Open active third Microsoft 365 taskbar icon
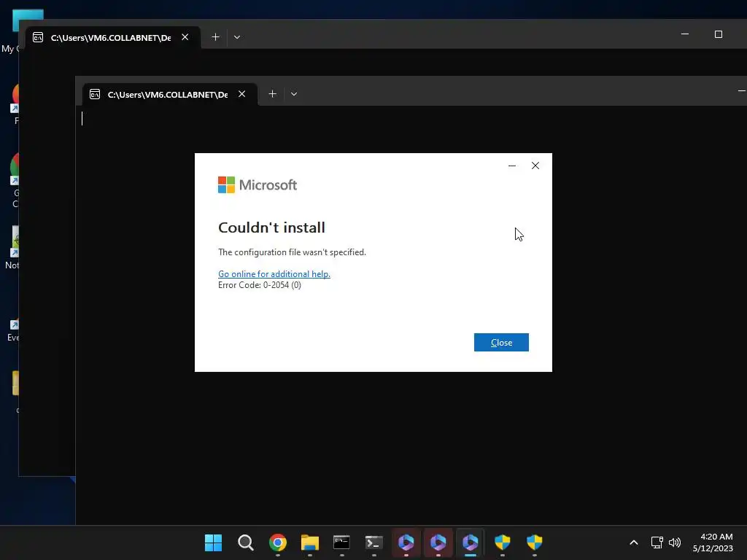The width and height of the screenshot is (747, 560). point(471,542)
